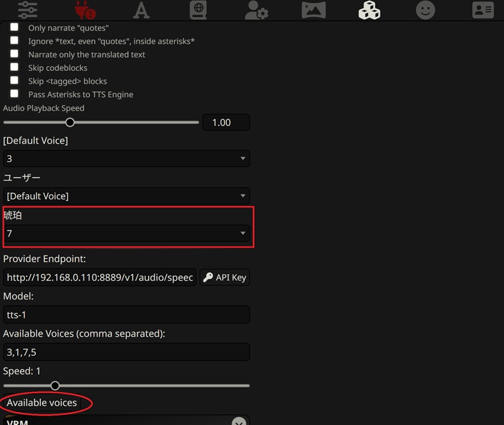Open the 琥珀 voice dropdown showing 7
This screenshot has height=425, width=504.
pos(126,233)
